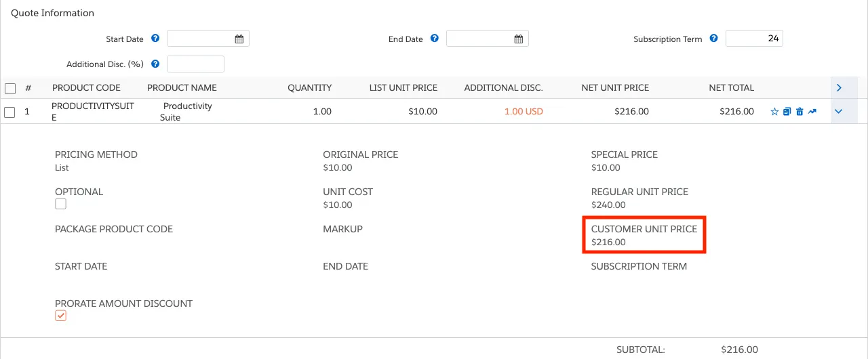Click the Regular Unit Price value $240.00
Image resolution: width=868 pixels, height=359 pixels.
[x=608, y=205]
